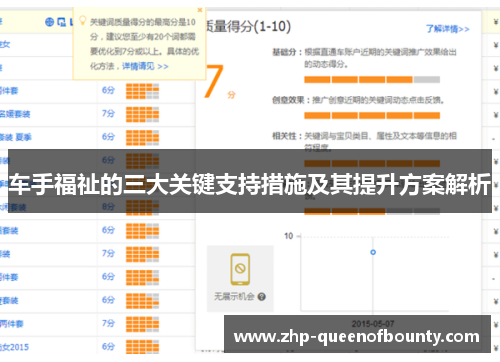The height and width of the screenshot is (362, 500).
Task: Click the 无展示机会 phone icon
Action: [x=240, y=269]
